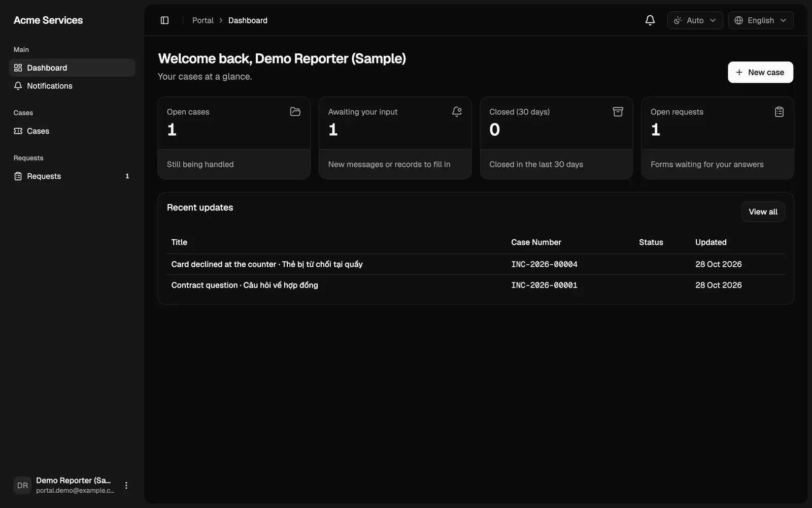Click the plus icon on New case

coord(739,72)
